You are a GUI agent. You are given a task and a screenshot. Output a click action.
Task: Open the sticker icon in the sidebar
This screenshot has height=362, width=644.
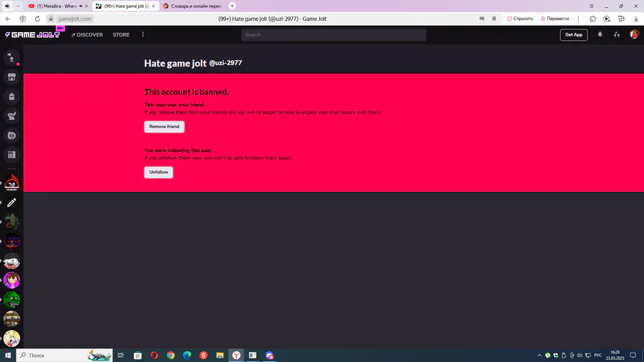[x=11, y=135]
